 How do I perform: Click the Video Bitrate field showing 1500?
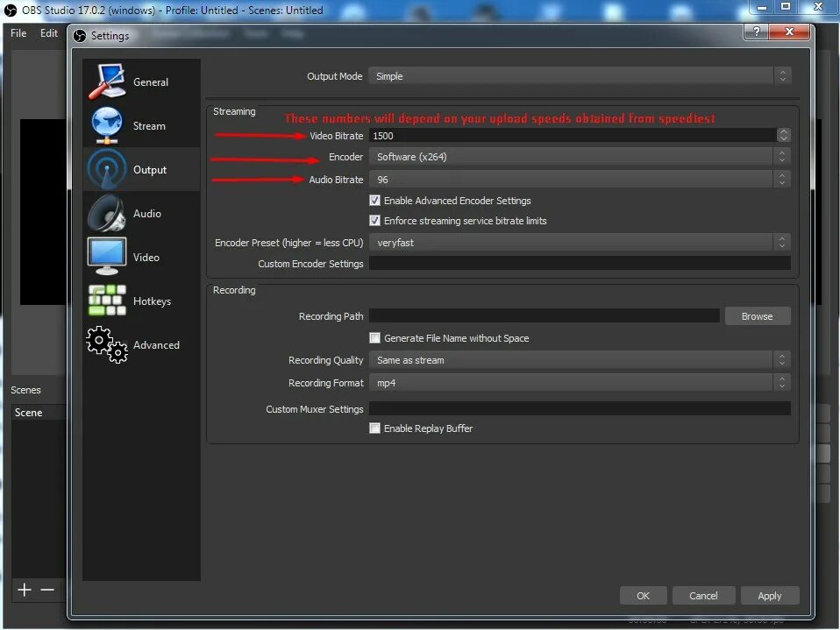click(x=573, y=136)
